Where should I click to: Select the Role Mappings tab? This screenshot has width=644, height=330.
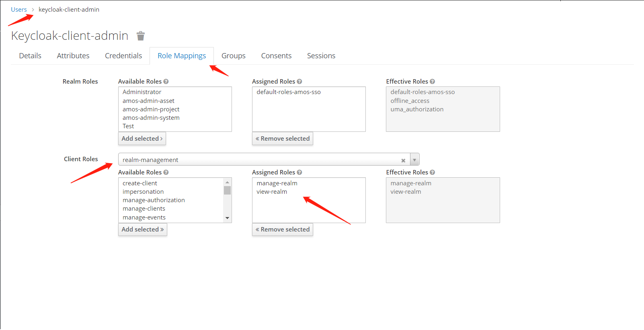182,56
